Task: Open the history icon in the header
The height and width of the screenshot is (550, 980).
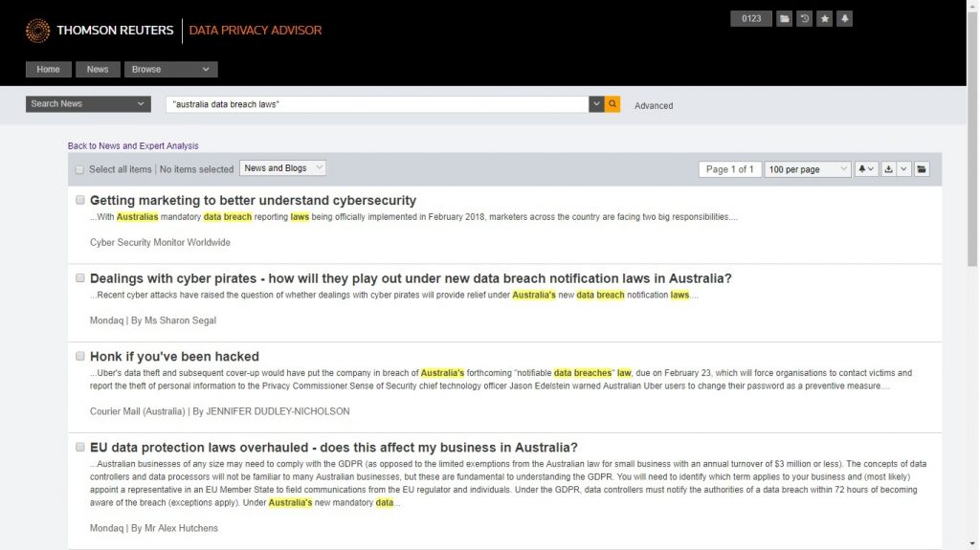Action: (804, 19)
